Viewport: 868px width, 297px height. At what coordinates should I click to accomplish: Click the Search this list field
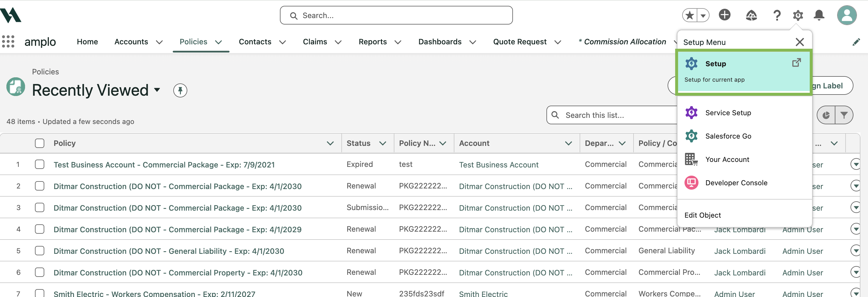612,115
